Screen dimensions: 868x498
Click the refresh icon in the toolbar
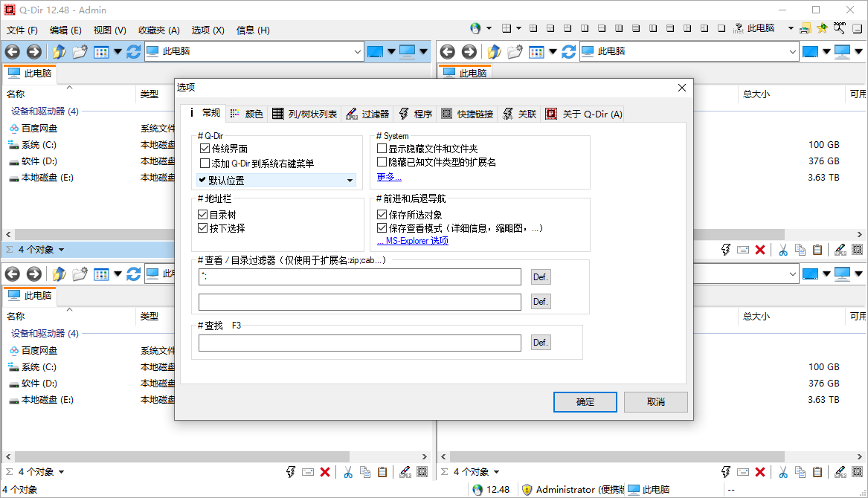click(x=132, y=51)
